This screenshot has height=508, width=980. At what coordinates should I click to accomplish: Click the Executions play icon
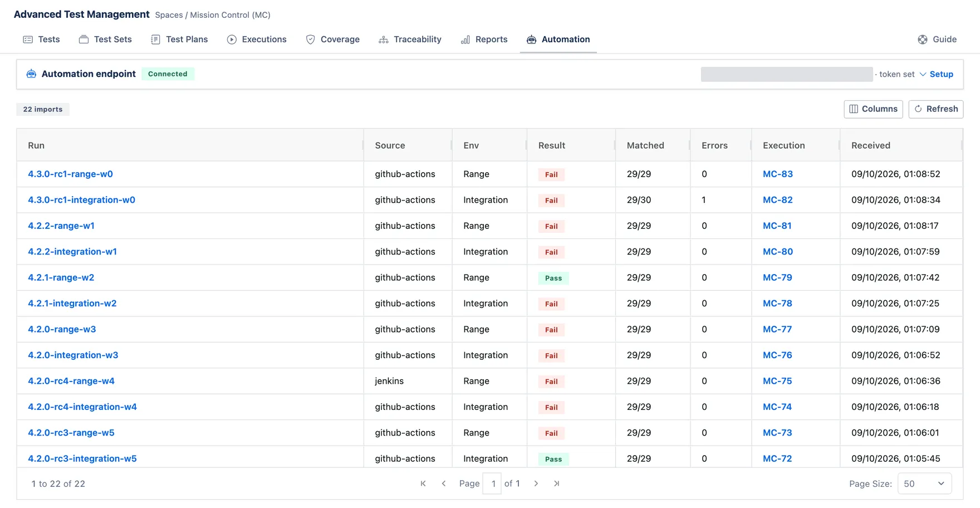click(x=232, y=40)
